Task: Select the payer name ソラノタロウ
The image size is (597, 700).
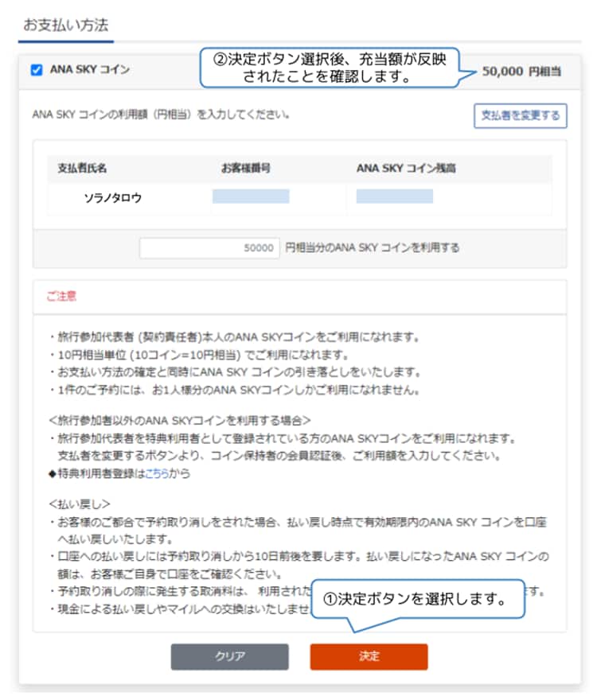Action: (x=113, y=198)
